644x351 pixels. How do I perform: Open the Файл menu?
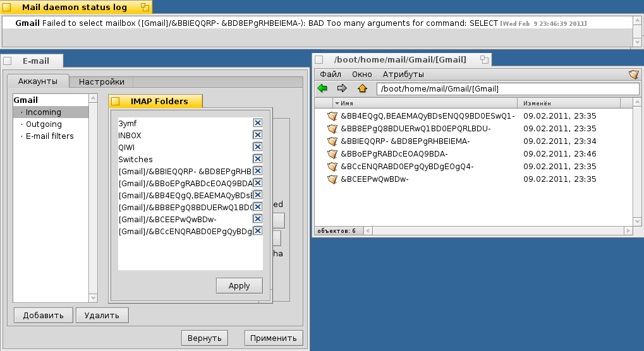[x=331, y=74]
